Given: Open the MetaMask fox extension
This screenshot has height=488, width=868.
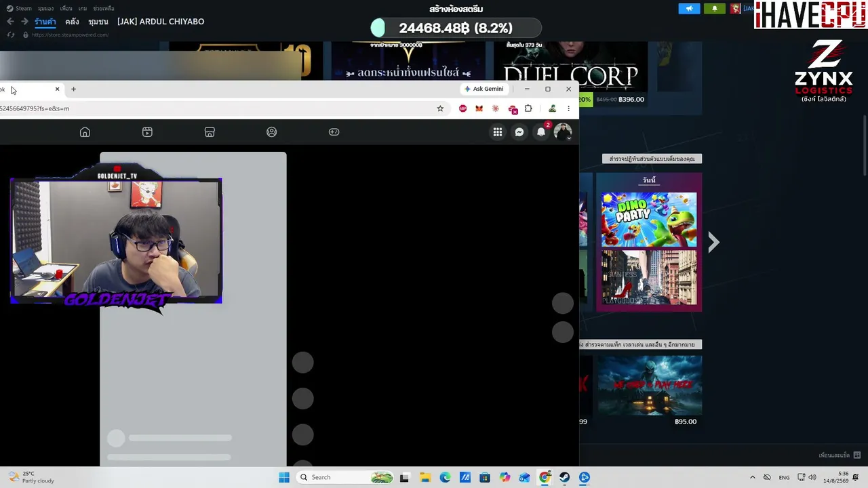Looking at the screenshot, I should pos(479,108).
